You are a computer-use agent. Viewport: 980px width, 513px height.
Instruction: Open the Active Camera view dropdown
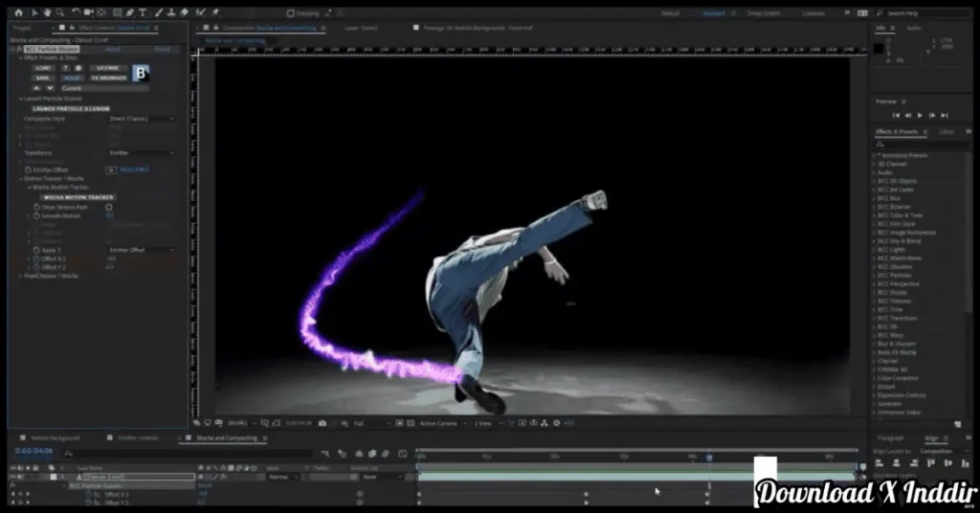[x=442, y=424]
